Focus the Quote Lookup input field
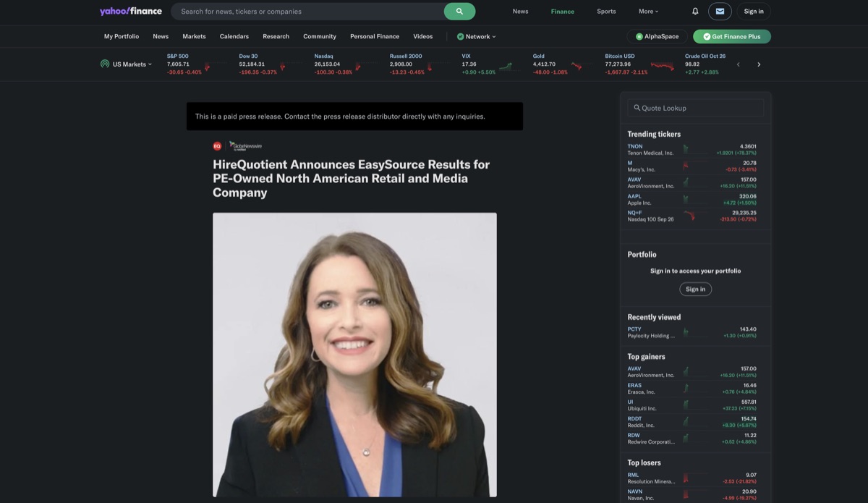 [x=695, y=108]
